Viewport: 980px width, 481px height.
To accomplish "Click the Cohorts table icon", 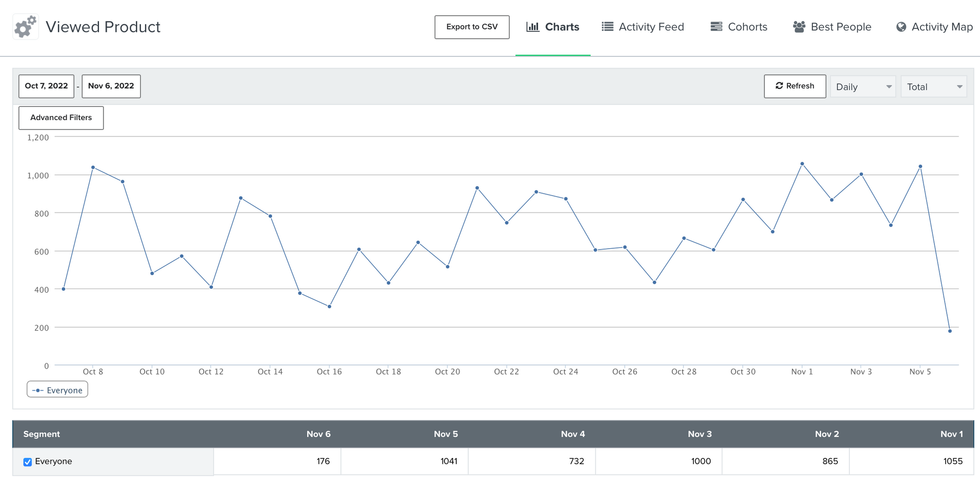I will coord(716,27).
